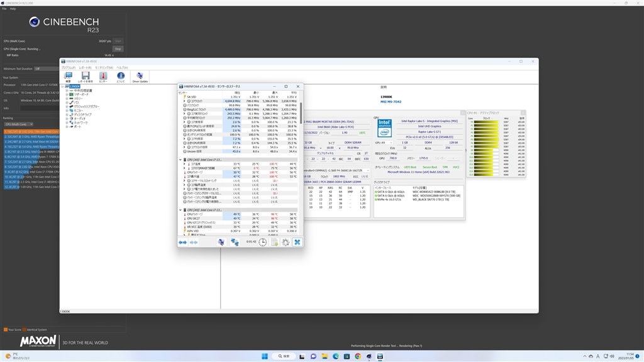Open the weather widget on the taskbar

click(18, 356)
